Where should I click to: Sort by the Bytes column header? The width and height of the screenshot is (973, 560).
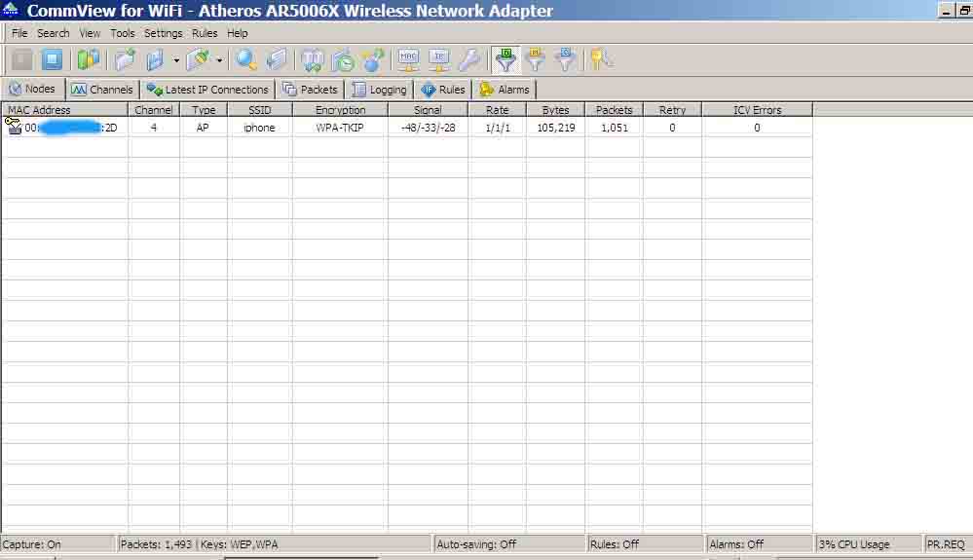(x=555, y=110)
